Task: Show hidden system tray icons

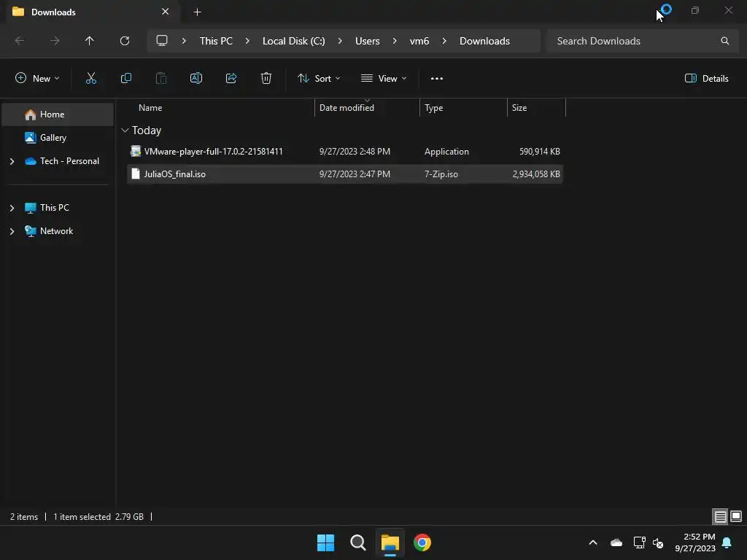Action: 593,542
